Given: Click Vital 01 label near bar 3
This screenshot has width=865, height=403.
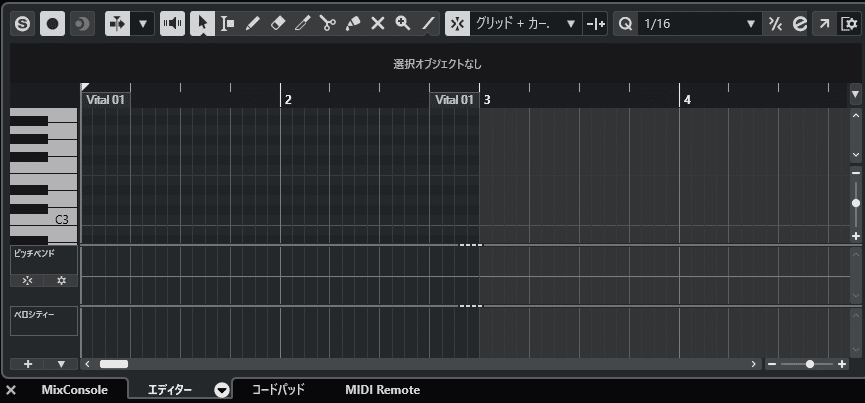Looking at the screenshot, I should [x=454, y=100].
